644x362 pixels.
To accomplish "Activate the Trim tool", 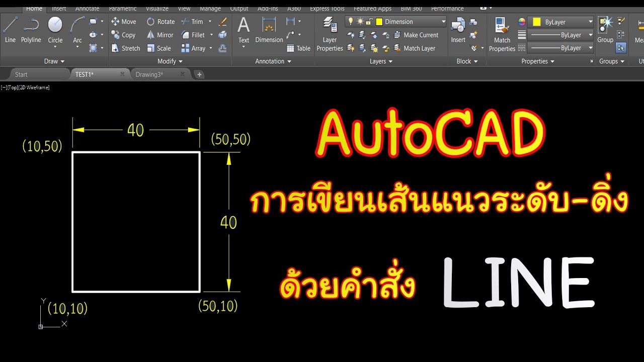I will click(192, 22).
